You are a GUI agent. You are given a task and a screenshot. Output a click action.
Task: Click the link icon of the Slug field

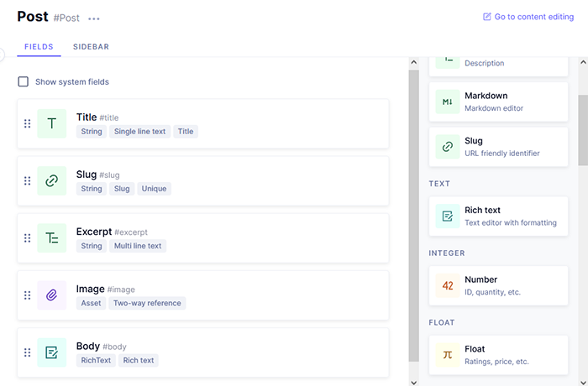point(52,181)
